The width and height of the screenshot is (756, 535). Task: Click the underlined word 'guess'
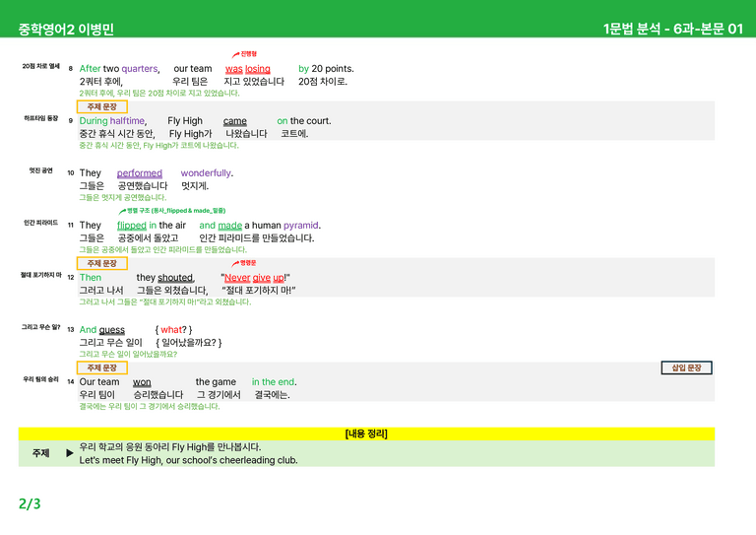(x=112, y=330)
